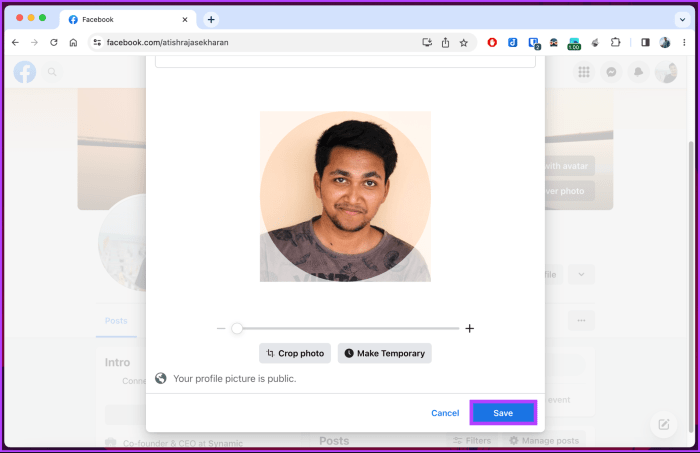This screenshot has width=700, height=453.
Task: Go back in browser history
Action: tap(15, 42)
